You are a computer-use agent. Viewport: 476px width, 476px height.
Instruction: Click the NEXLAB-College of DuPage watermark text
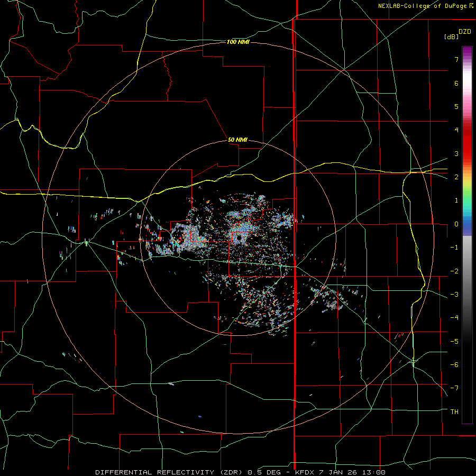point(425,6)
